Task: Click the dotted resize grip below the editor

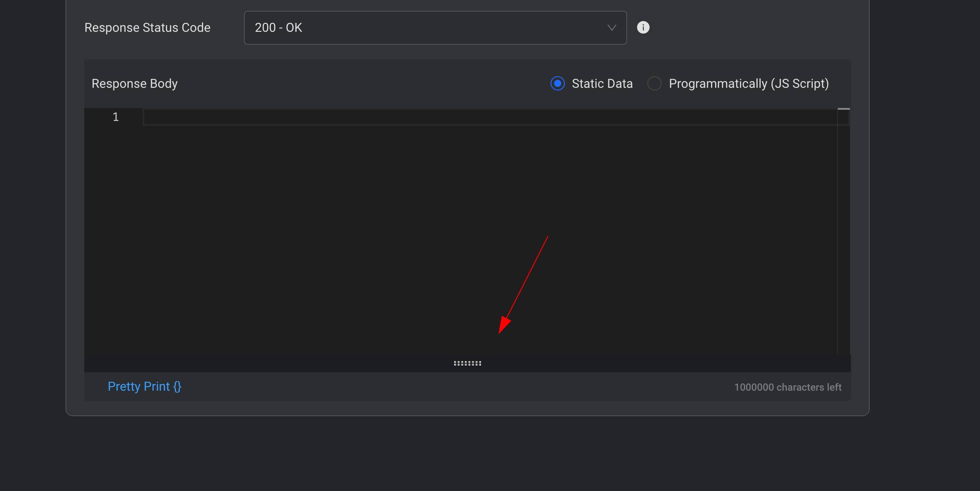Action: pyautogui.click(x=467, y=363)
